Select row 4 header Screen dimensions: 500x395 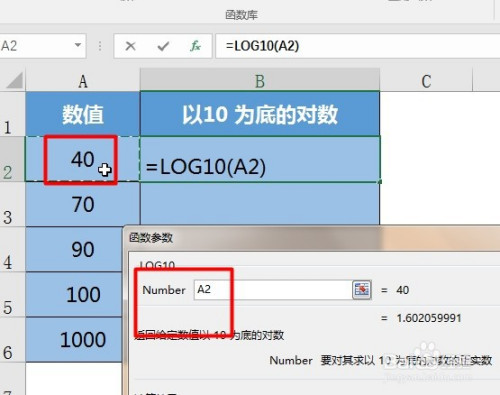[x=12, y=249]
